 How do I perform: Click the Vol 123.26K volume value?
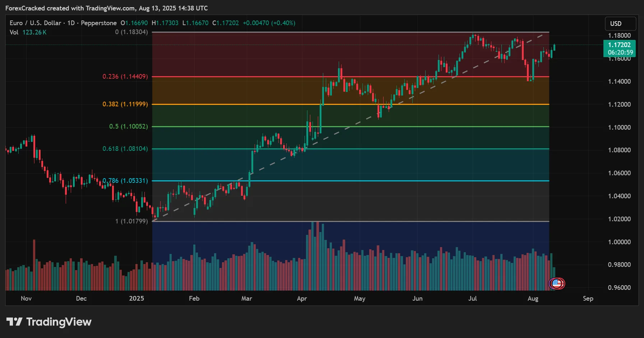click(34, 32)
